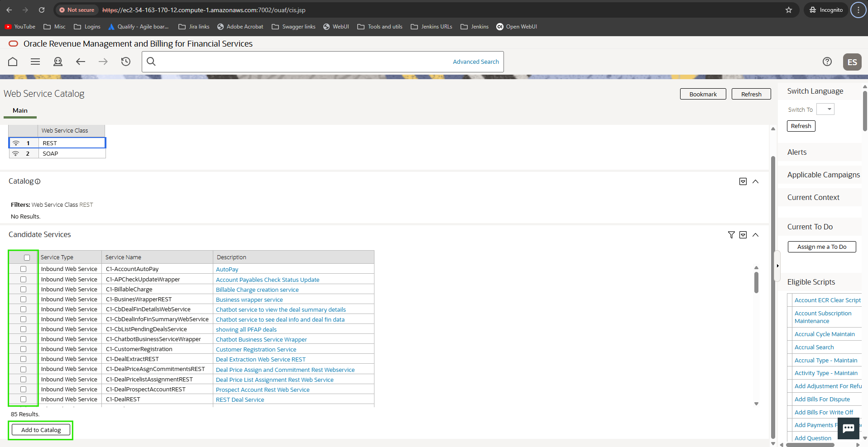Open the Switch To language dropdown
Image resolution: width=868 pixels, height=447 pixels.
point(825,109)
